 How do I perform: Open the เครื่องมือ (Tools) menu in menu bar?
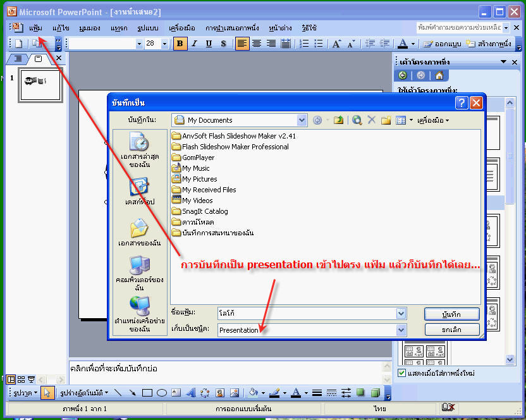[182, 28]
